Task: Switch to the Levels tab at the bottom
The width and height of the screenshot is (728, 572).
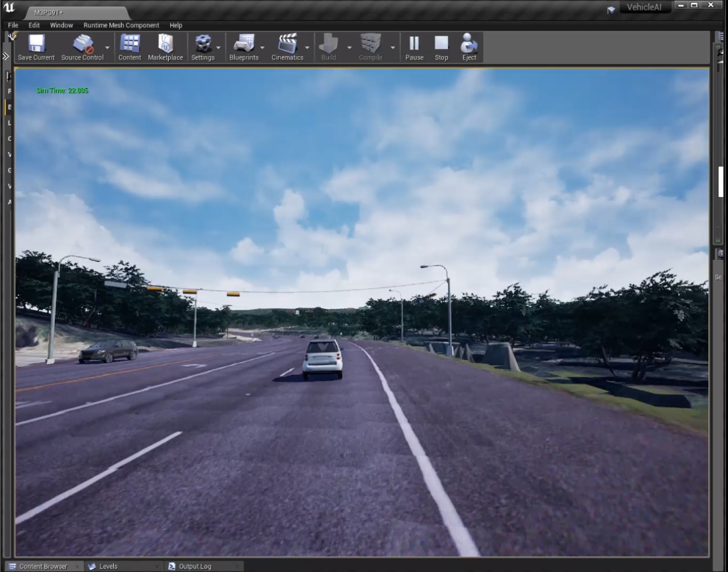Action: point(110,566)
